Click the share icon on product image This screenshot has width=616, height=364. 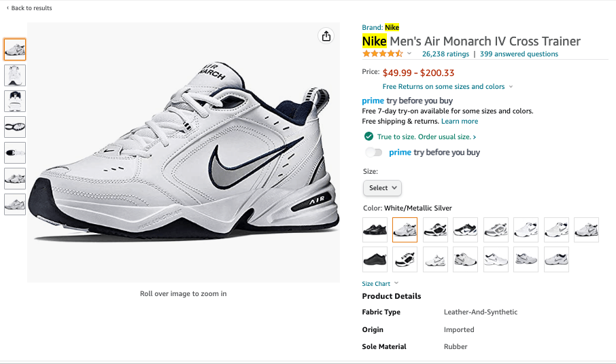(326, 36)
